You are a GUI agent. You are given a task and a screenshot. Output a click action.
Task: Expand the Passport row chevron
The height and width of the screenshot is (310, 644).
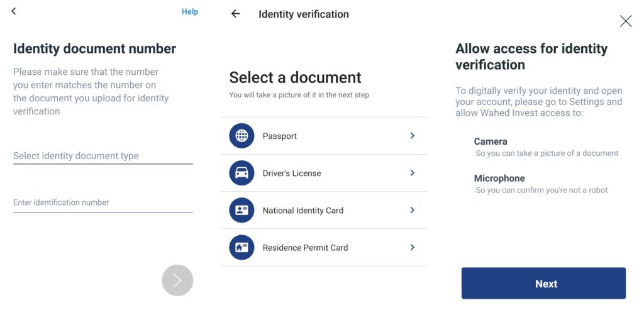413,135
